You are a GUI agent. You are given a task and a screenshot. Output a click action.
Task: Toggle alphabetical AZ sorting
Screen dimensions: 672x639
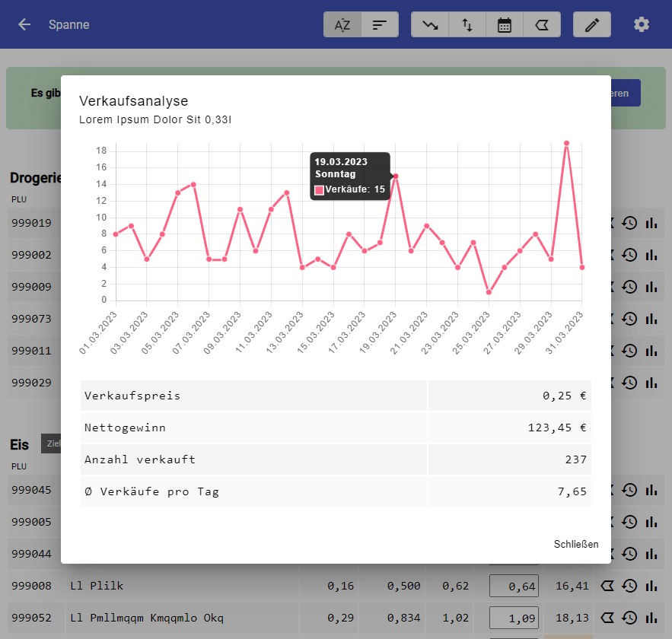(342, 25)
